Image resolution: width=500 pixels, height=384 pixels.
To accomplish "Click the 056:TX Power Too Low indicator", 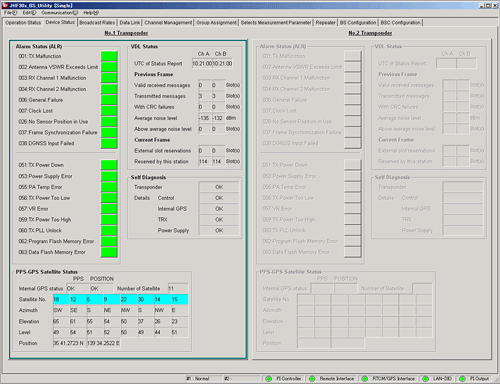I will pyautogui.click(x=109, y=198).
